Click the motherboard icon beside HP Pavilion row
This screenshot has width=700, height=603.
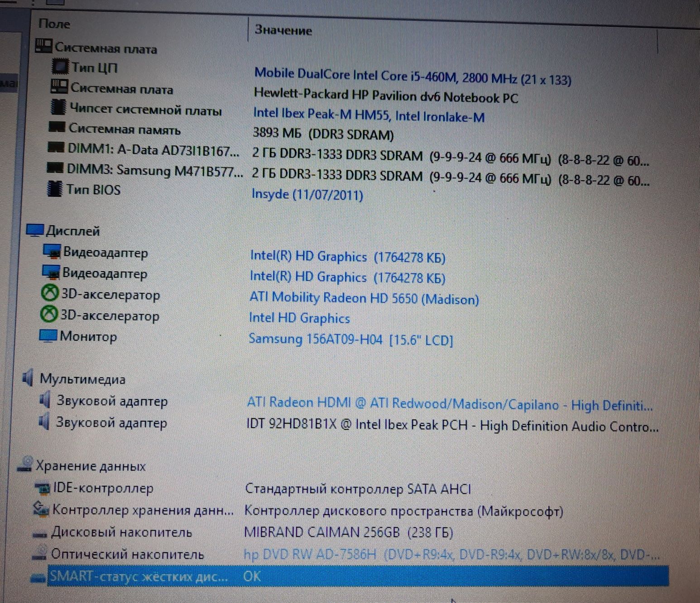59,86
